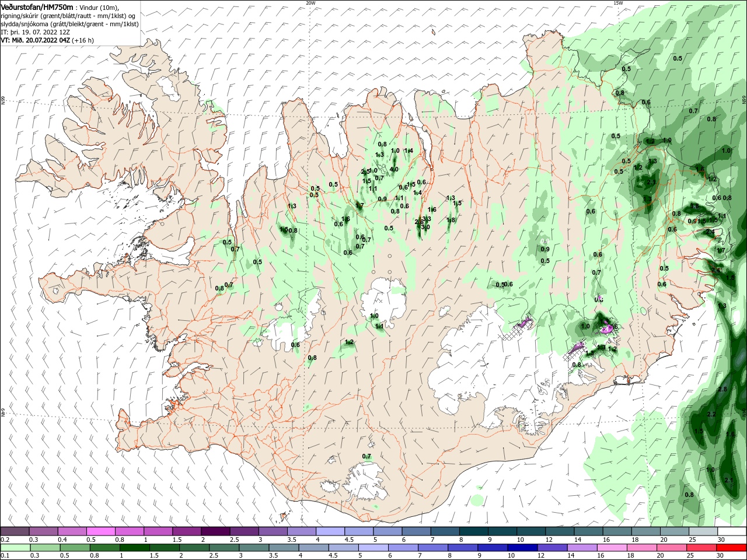Pick lower legend lilac swatch labeled 14
This screenshot has width=747, height=560.
[x=582, y=548]
